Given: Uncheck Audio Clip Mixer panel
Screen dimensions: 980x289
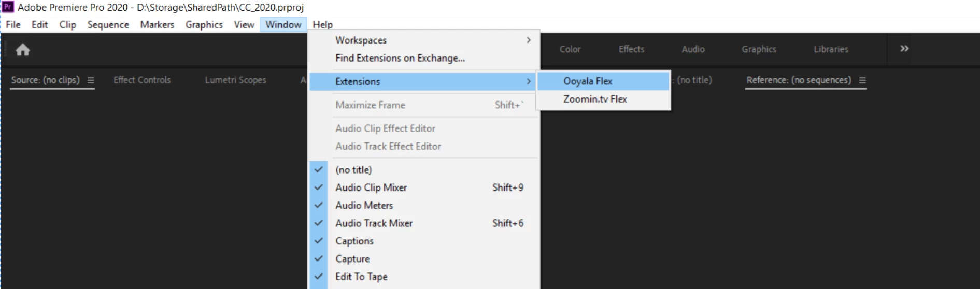Looking at the screenshot, I should coord(319,187).
